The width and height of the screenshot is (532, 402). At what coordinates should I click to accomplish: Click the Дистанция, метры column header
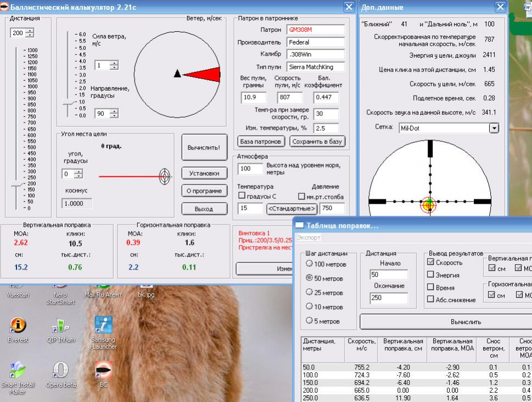coord(322,345)
